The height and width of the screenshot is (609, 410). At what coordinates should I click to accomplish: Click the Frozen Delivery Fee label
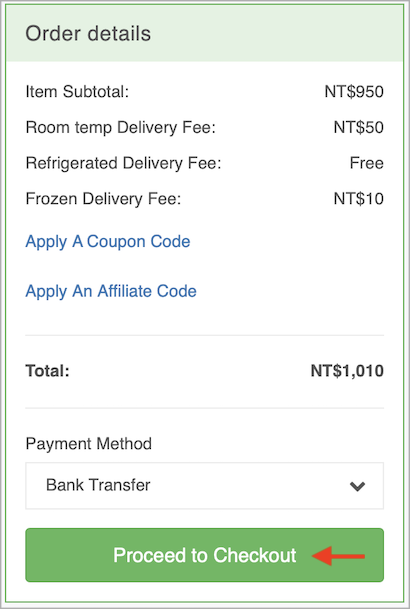coord(104,199)
